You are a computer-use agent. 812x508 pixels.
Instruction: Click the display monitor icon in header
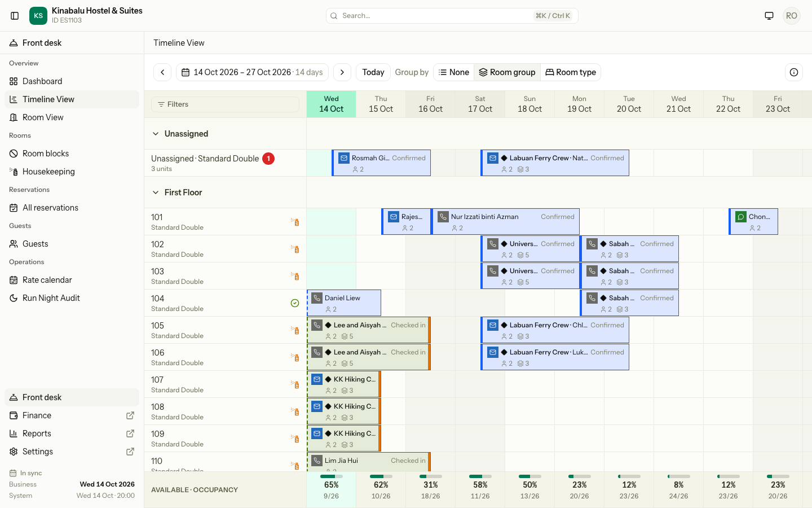[x=769, y=16]
